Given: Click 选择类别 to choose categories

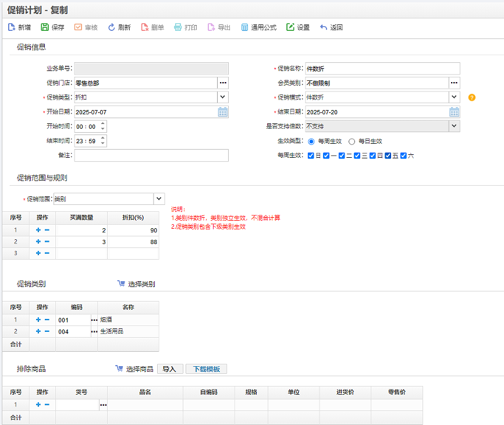Looking at the screenshot, I should (x=136, y=284).
